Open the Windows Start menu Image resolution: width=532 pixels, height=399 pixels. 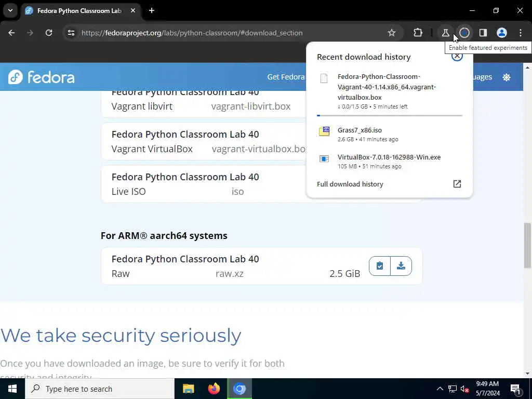(x=12, y=389)
